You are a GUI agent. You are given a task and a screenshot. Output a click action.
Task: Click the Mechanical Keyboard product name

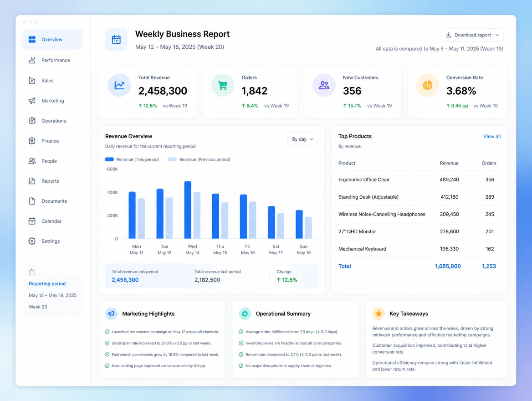tap(363, 249)
